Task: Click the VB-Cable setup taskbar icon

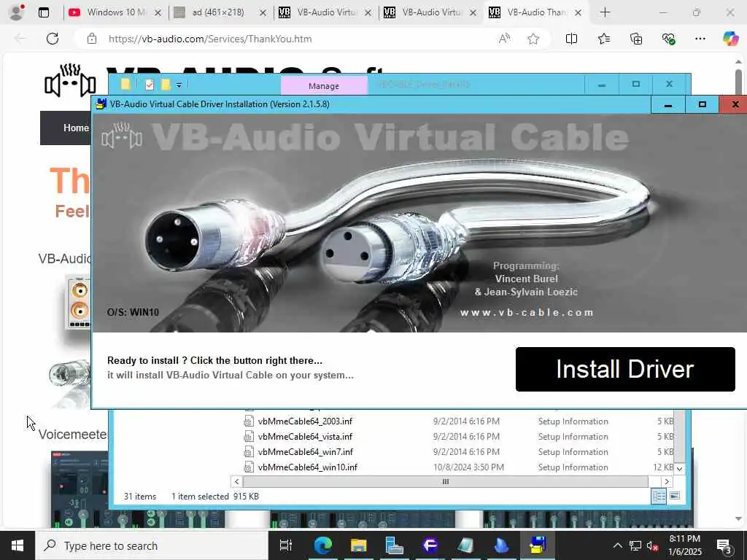Action: 538,545
